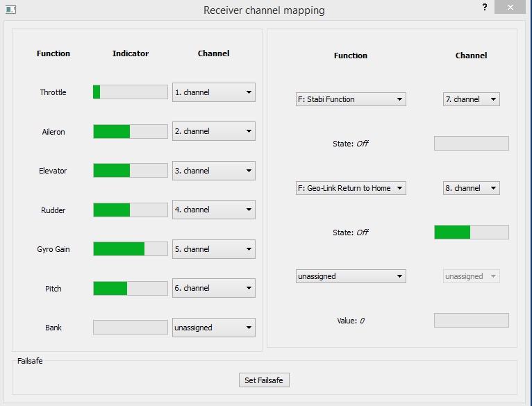The image size is (532, 406).
Task: Open the Aileron channel dropdown
Action: coord(213,131)
